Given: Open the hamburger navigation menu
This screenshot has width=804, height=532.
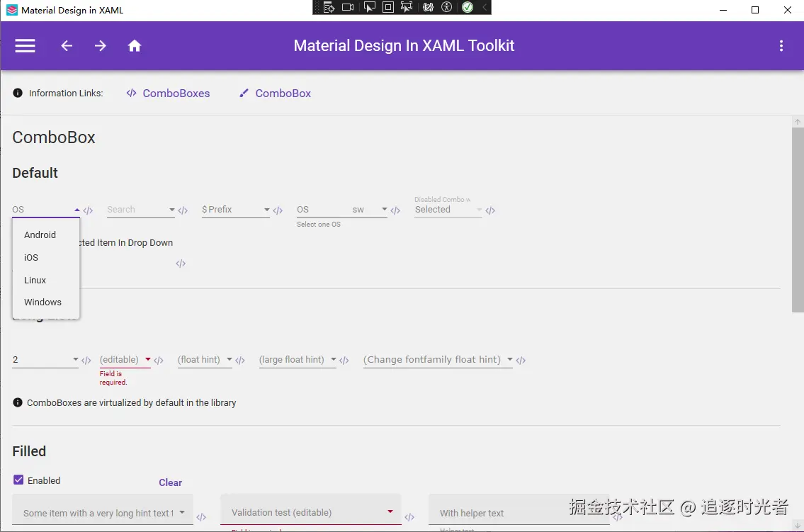Looking at the screenshot, I should pyautogui.click(x=25, y=45).
